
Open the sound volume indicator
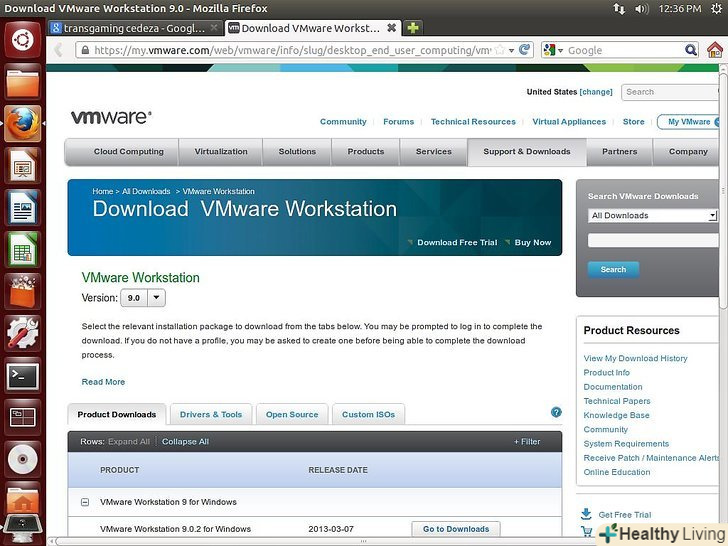tap(642, 8)
